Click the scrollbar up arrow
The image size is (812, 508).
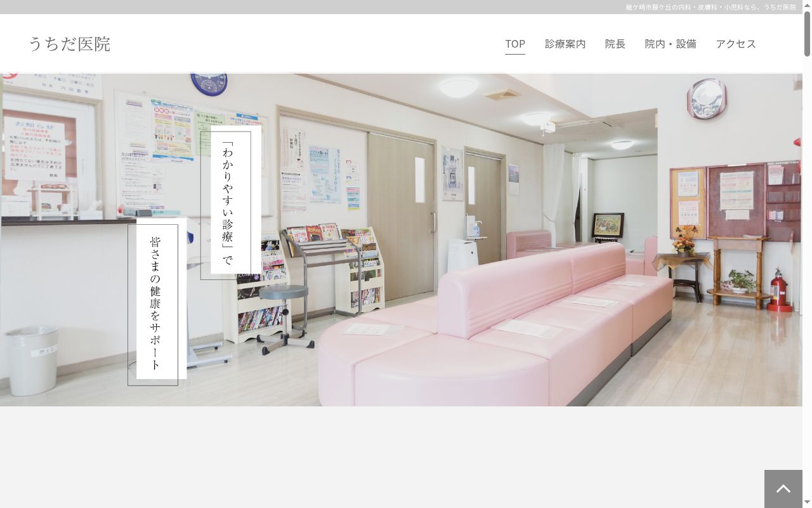pos(807,5)
